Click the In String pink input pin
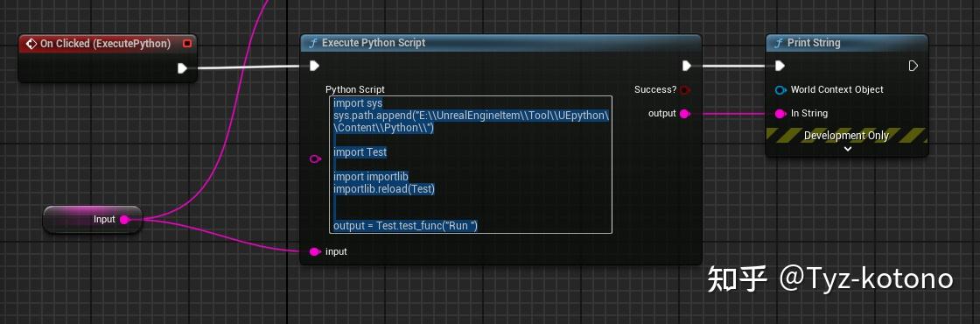Viewport: 980px width, 324px height. [x=780, y=113]
